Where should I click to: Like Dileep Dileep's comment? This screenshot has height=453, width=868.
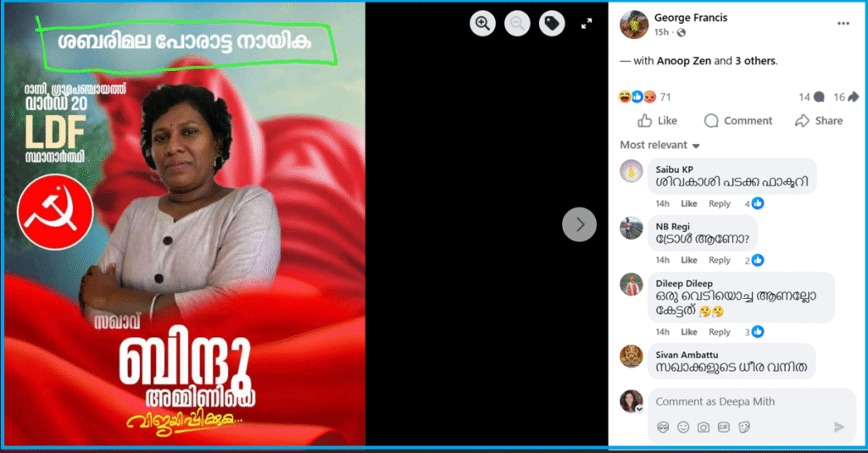point(689,332)
